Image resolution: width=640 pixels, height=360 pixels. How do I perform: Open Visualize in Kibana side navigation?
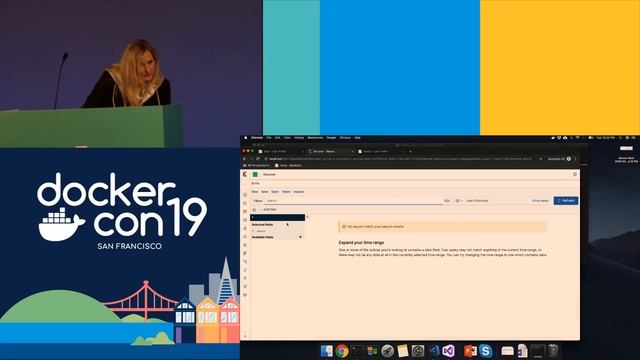[x=245, y=203]
